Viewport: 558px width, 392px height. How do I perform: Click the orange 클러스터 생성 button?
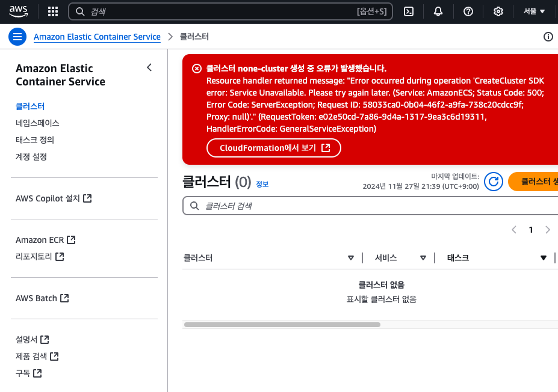(533, 182)
